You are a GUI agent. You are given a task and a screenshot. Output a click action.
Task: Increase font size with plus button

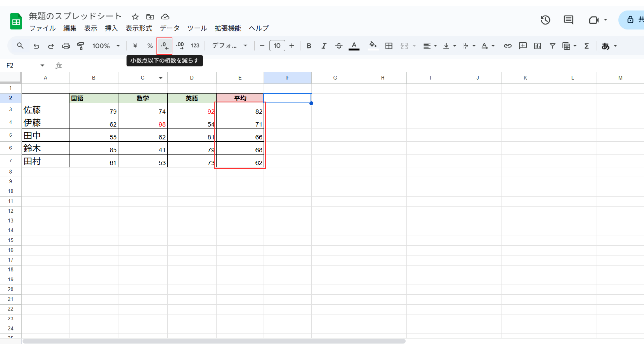click(292, 46)
